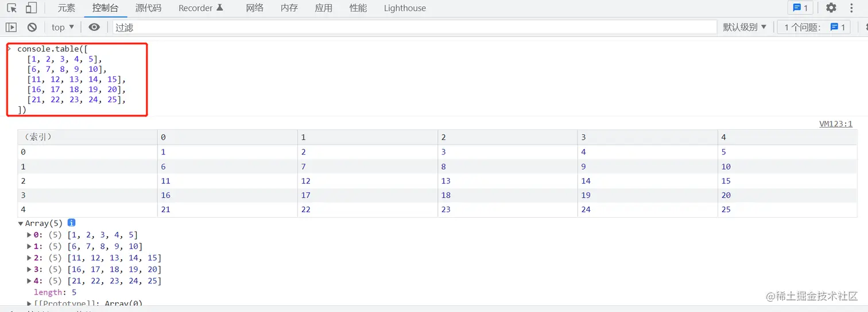Show the console sidebar panel

coord(11,27)
